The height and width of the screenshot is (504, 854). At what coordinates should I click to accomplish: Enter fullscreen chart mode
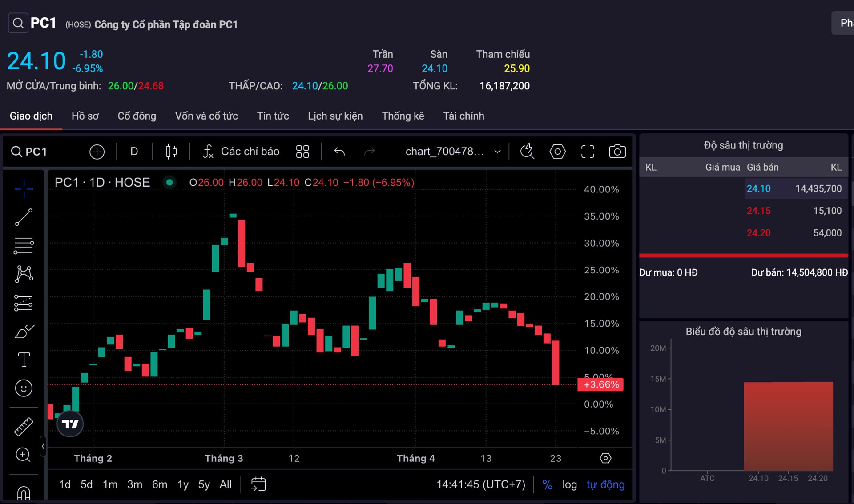point(587,152)
